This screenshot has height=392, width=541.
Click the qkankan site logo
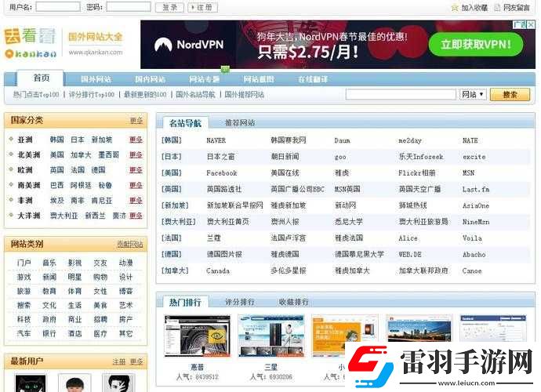click(x=31, y=43)
